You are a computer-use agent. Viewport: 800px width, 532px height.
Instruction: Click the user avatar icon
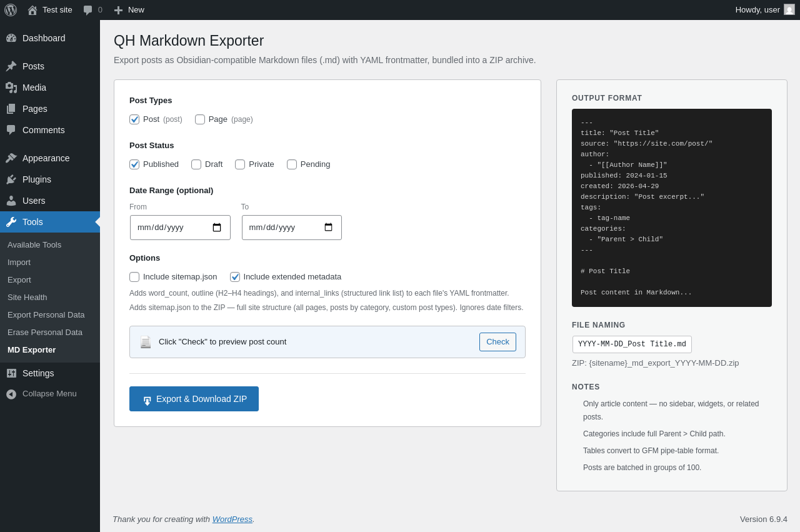(x=789, y=9)
